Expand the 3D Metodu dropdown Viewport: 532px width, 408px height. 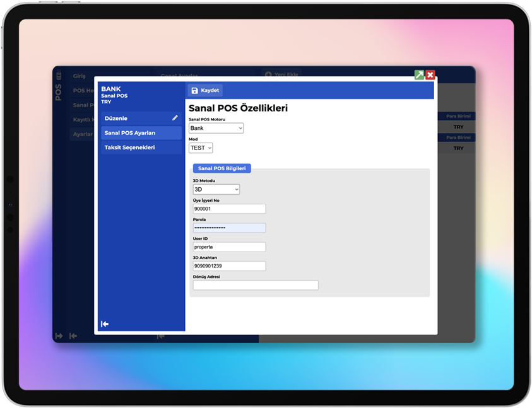[216, 189]
